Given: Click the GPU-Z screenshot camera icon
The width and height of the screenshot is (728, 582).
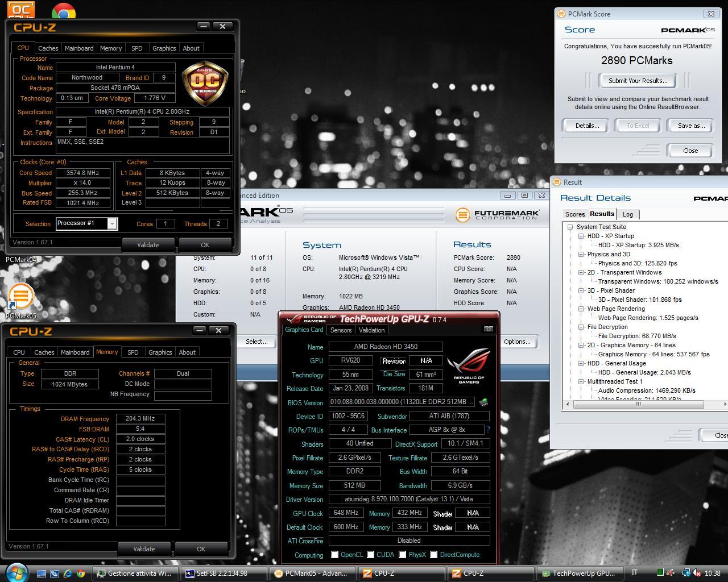Looking at the screenshot, I should (x=488, y=329).
